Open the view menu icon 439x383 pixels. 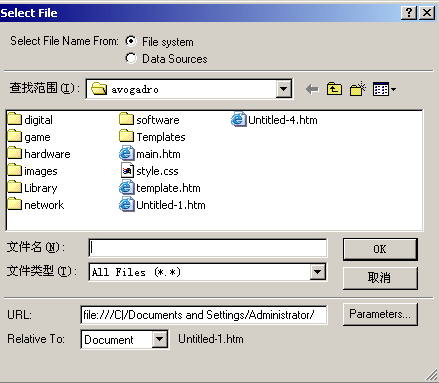click(384, 89)
